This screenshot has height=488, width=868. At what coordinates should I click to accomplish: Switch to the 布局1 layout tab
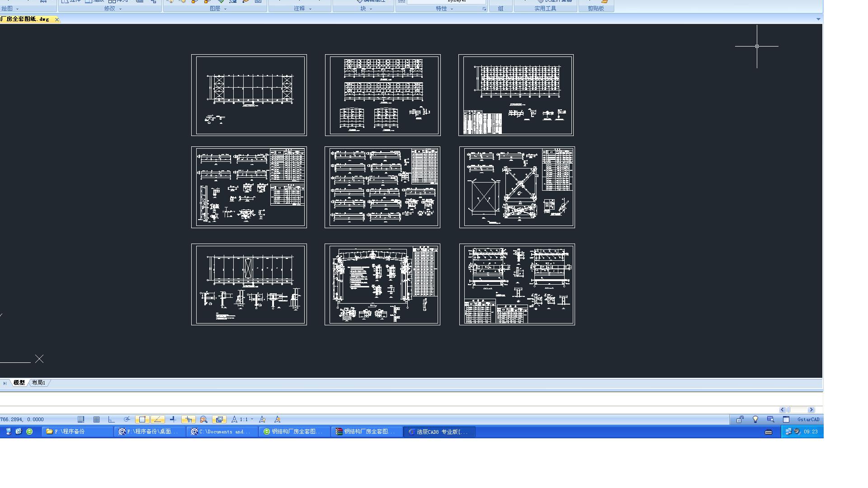point(38,383)
